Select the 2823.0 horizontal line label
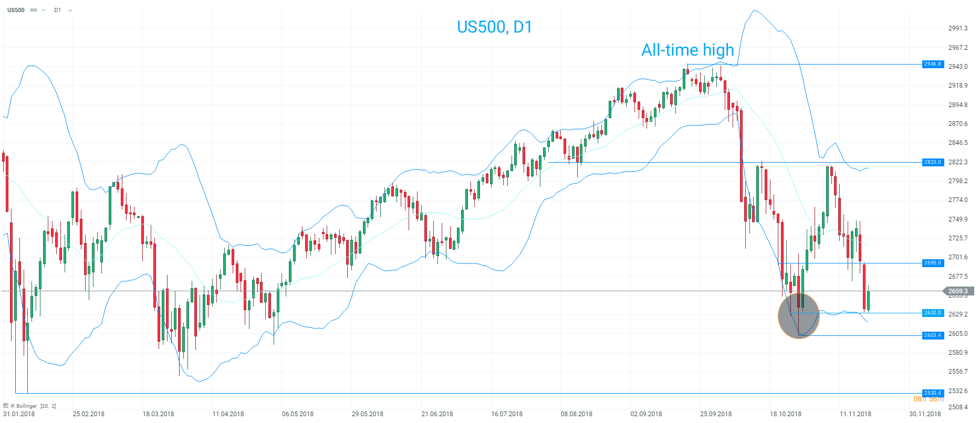Screen dimensions: 980x423 933,162
